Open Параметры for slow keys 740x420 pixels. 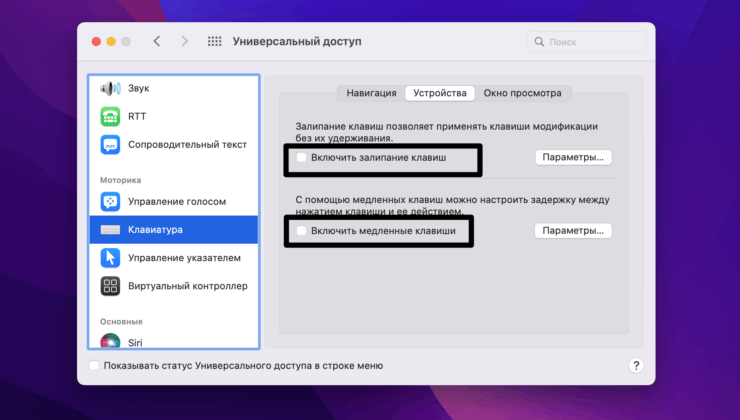[x=573, y=231]
